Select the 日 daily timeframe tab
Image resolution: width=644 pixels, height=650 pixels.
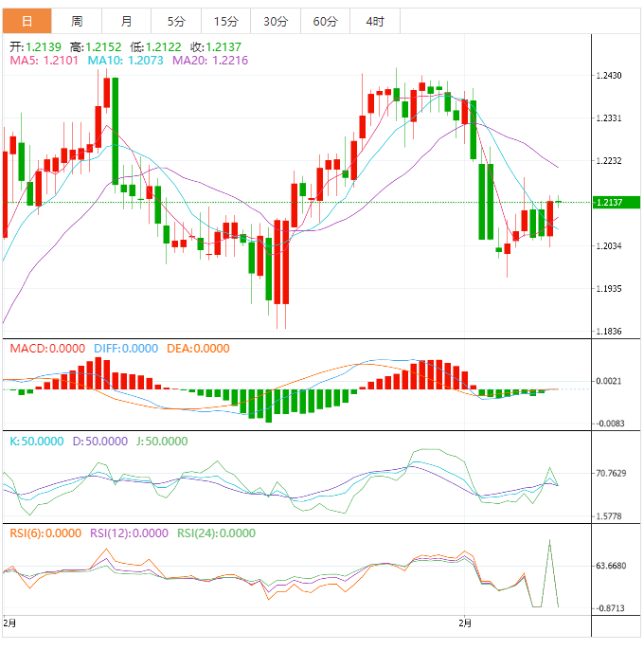point(27,21)
